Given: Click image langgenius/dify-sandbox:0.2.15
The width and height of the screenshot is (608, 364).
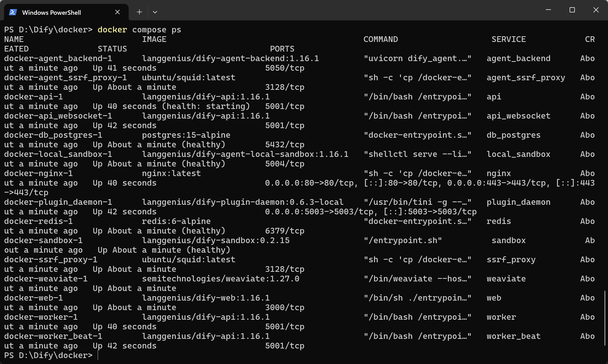Looking at the screenshot, I should pyautogui.click(x=216, y=241).
